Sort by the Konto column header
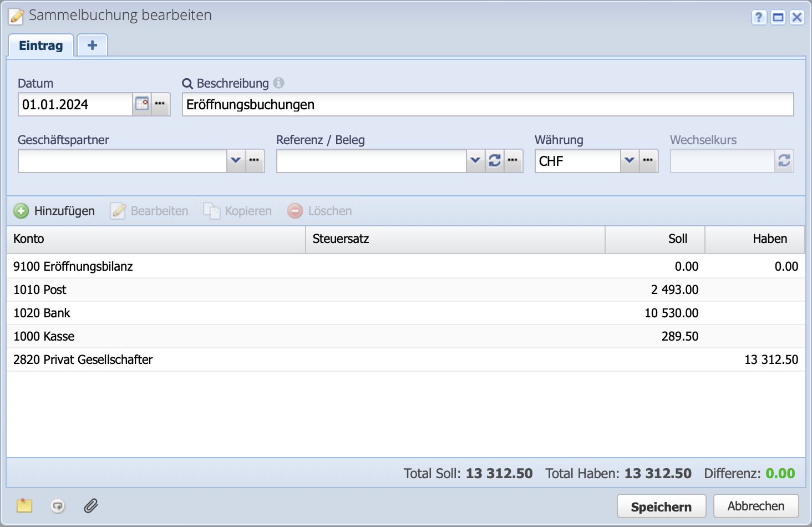The image size is (812, 527). (x=155, y=239)
